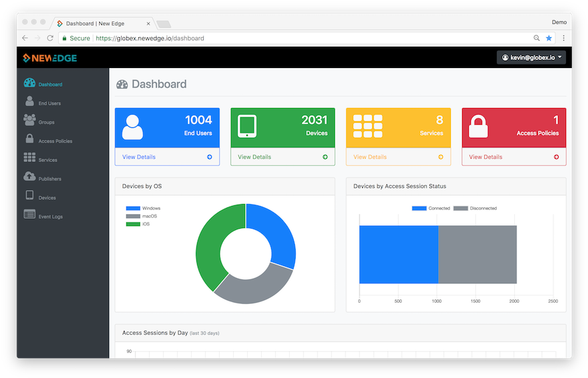Select the Dashboard sidebar menu item
Image resolution: width=588 pixels, height=378 pixels.
pos(50,85)
